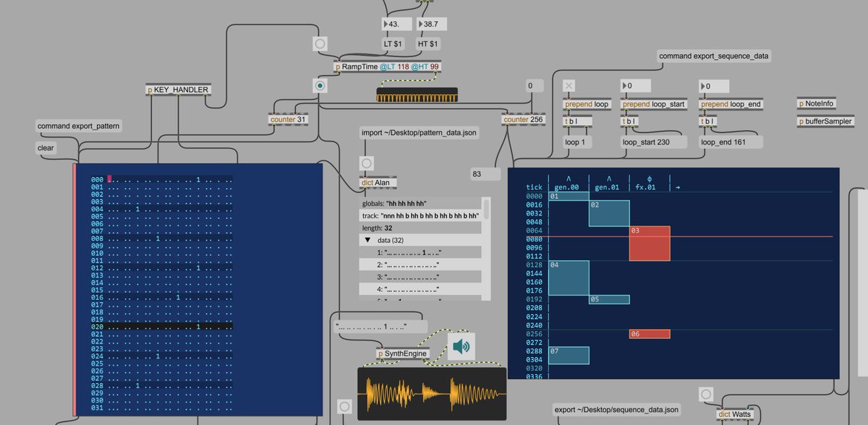Click the globals "hh hh hh hh" row
This screenshot has width=868, height=425.
420,204
